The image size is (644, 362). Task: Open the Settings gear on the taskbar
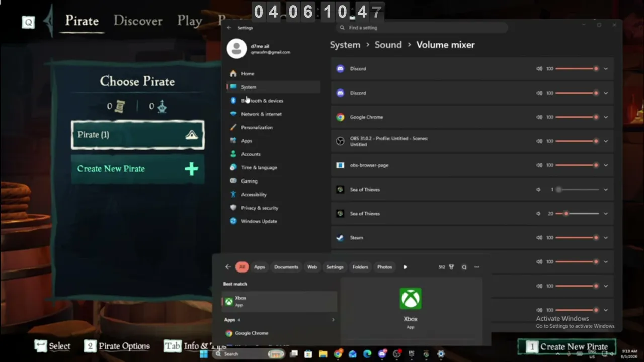[441, 354]
